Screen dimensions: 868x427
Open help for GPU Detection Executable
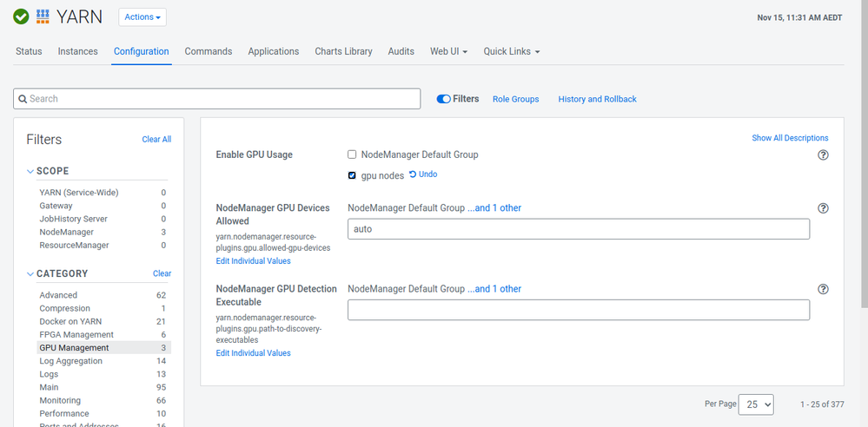click(x=823, y=289)
